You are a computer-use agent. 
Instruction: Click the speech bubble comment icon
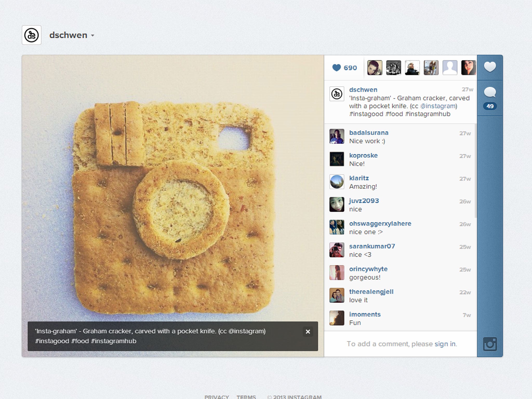point(490,92)
